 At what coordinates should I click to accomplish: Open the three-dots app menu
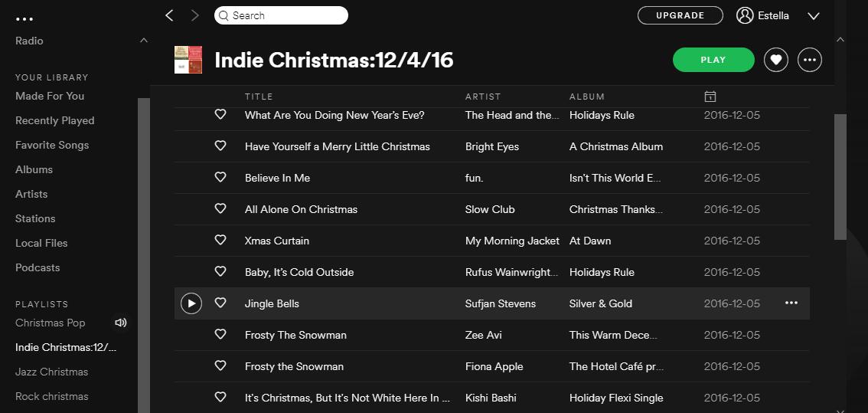pyautogui.click(x=24, y=19)
